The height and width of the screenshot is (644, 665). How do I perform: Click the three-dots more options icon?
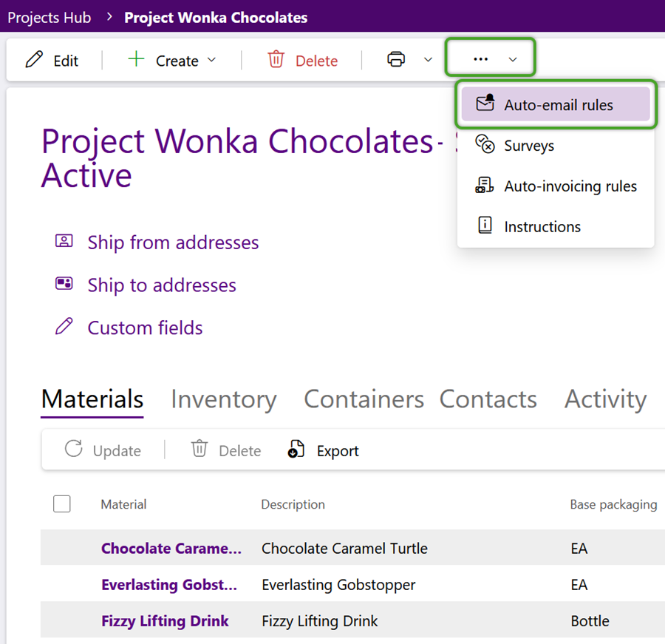click(480, 59)
